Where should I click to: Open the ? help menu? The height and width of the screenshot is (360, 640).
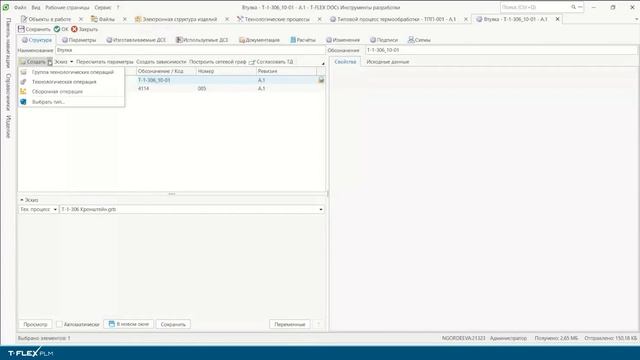point(118,7)
